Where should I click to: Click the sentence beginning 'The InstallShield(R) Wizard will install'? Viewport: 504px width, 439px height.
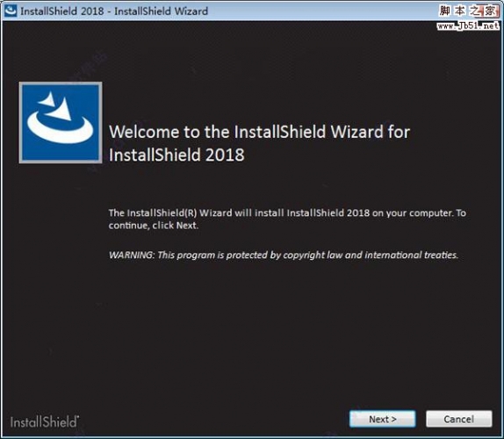[287, 213]
